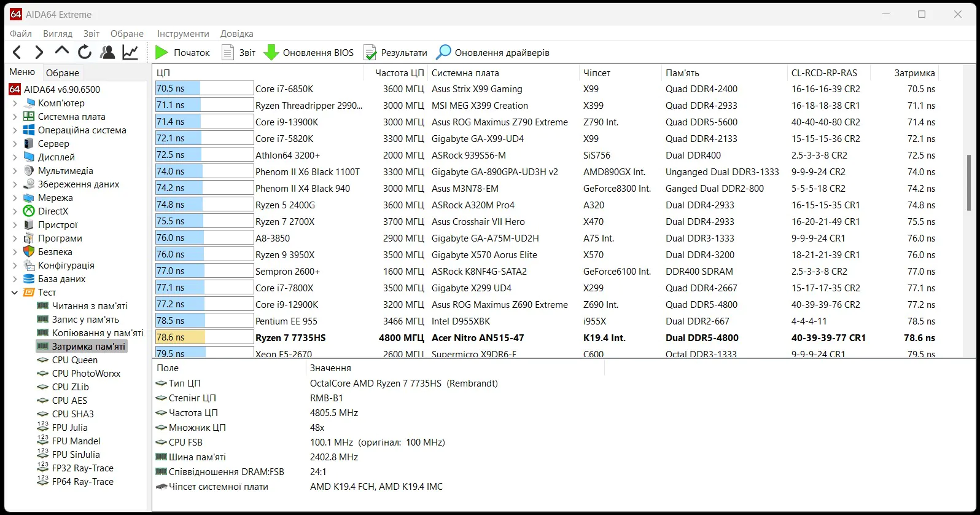Click the Копіювання у пам'яті icon
Image resolution: width=980 pixels, height=515 pixels.
click(42, 332)
